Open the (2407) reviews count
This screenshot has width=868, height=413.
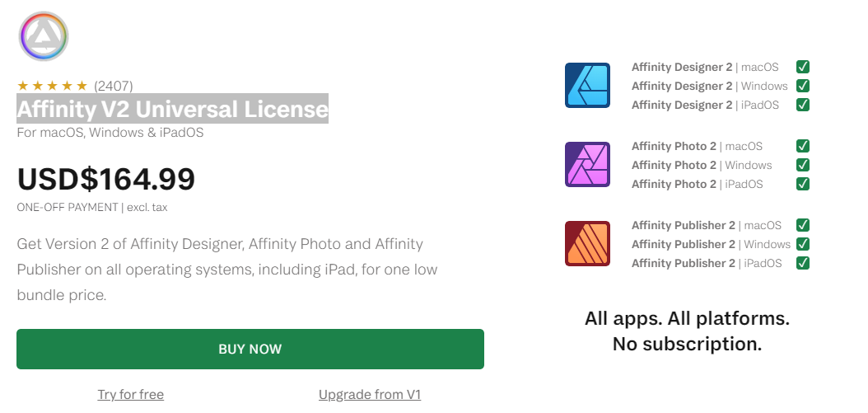pyautogui.click(x=114, y=86)
